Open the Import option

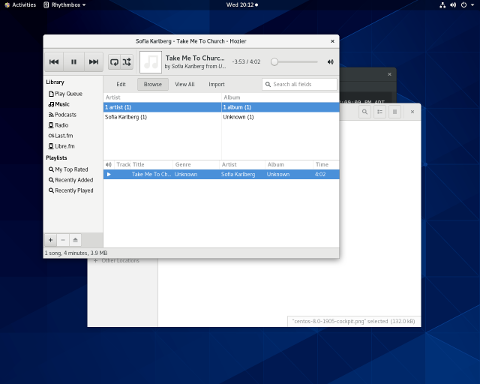coord(216,84)
